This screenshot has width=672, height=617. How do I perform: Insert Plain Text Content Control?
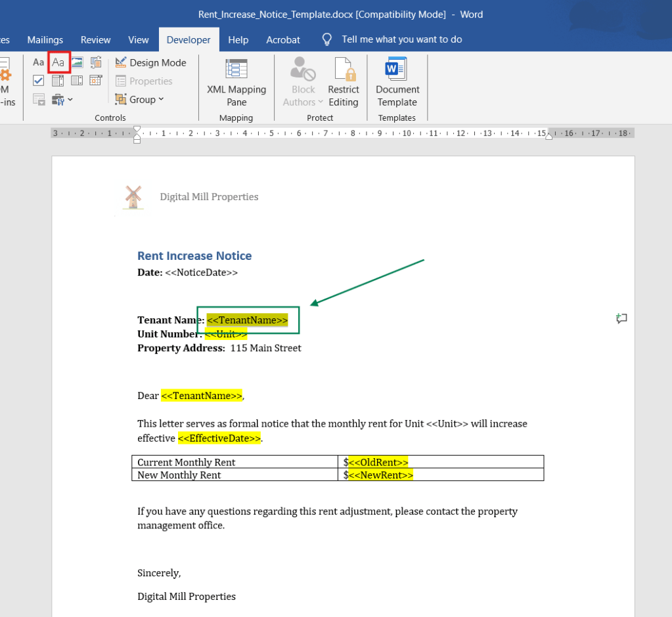pyautogui.click(x=58, y=62)
